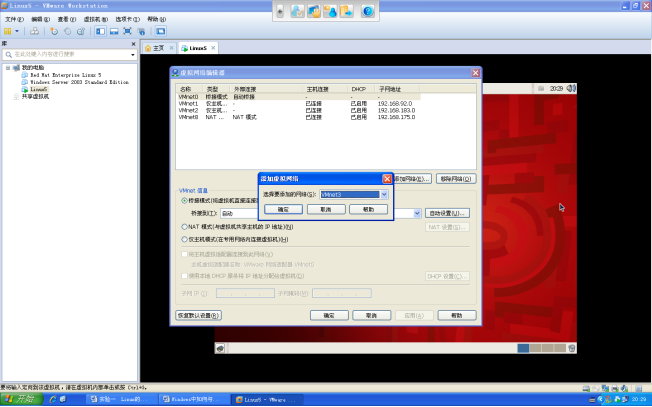Open the 文件 menu

(14, 19)
